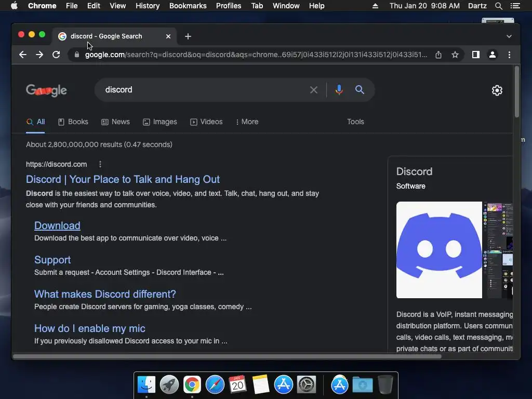The width and height of the screenshot is (532, 399).
Task: Click the Discord app screenshot thumbnail
Action: coord(498,250)
